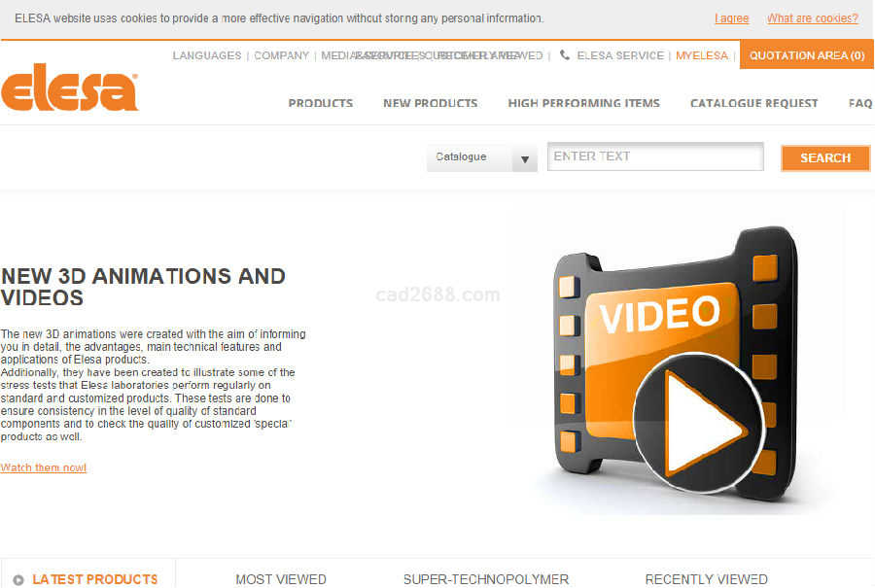Click the phone icon beside ELESA SERVICE
This screenshot has height=588, width=875.
(565, 55)
